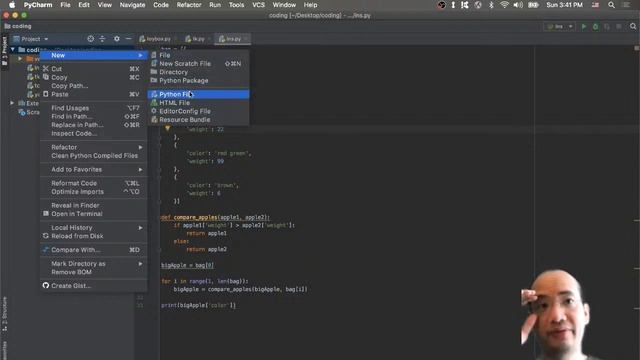Click the Stop square icon in the toolbar

(619, 27)
